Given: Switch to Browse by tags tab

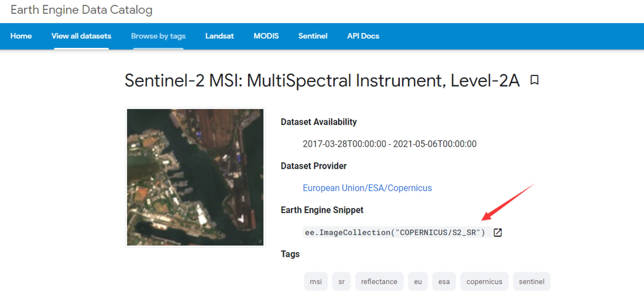Looking at the screenshot, I should click(158, 36).
